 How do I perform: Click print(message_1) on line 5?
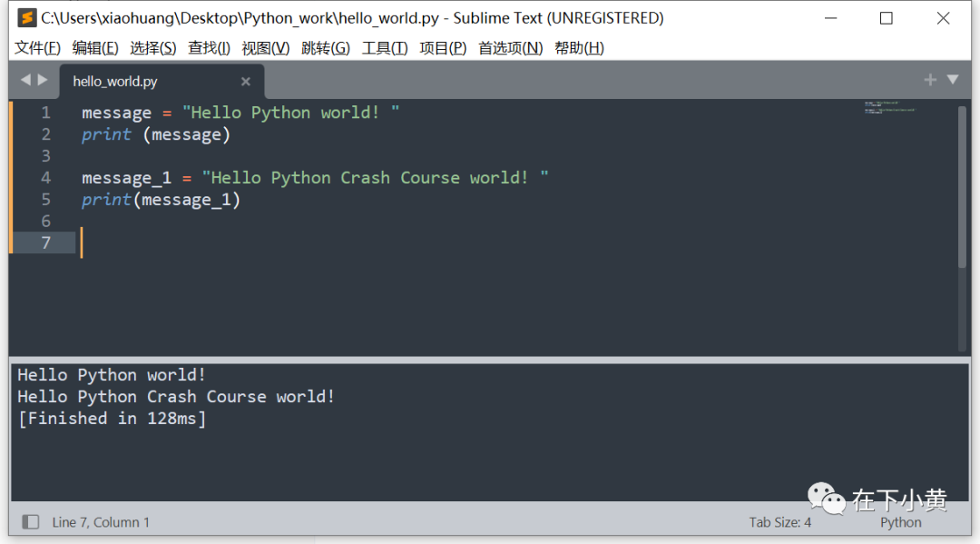(x=161, y=200)
